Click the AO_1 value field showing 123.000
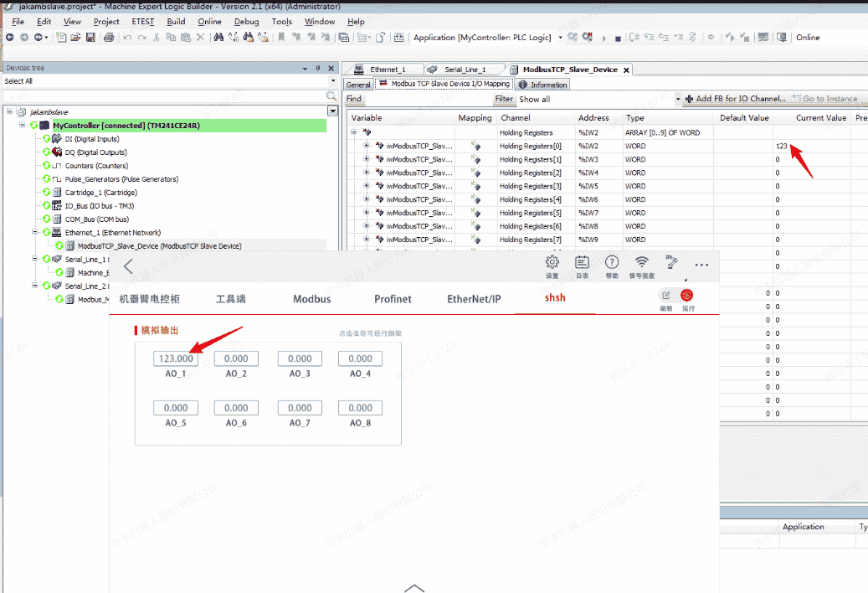The image size is (868, 593). click(176, 358)
